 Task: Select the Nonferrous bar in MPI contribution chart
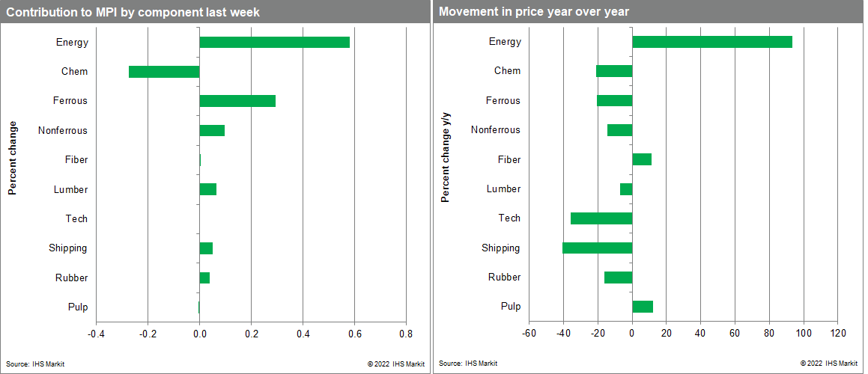point(212,131)
